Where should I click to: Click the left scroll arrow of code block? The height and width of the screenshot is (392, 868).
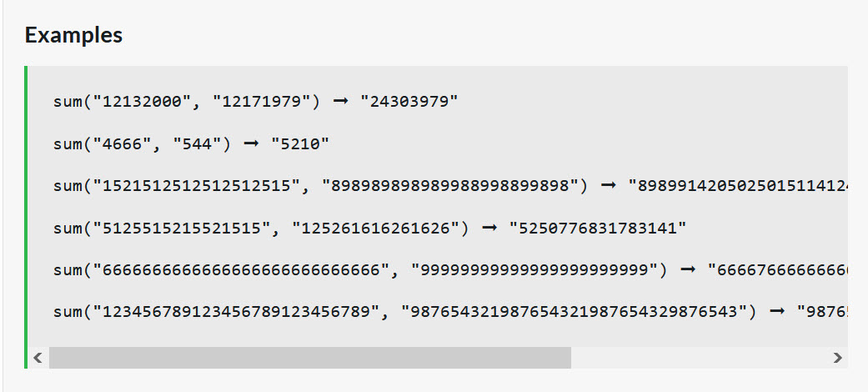[38, 358]
